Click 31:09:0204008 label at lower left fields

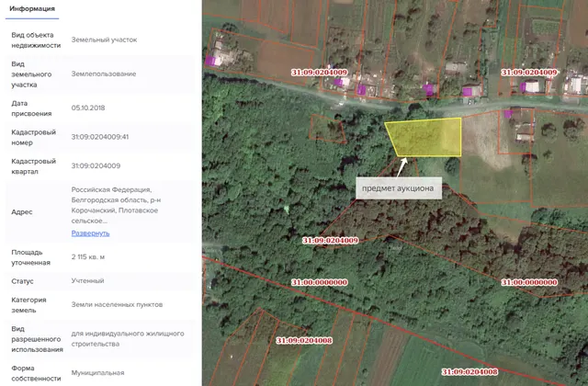click(304, 341)
